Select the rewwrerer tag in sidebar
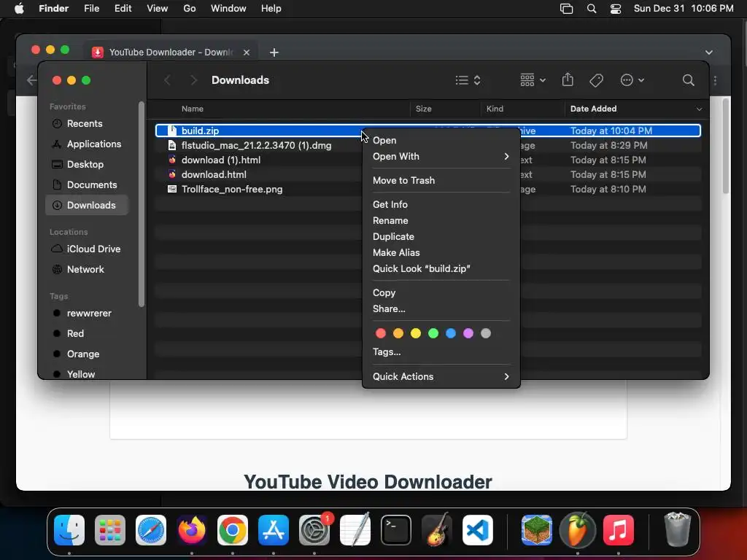The image size is (747, 560). coord(87,314)
